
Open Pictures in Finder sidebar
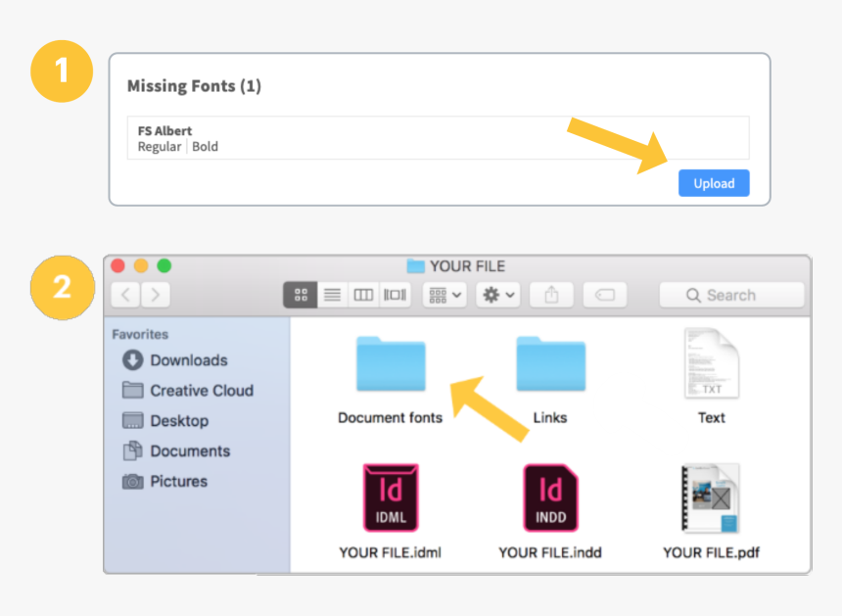[x=164, y=481]
